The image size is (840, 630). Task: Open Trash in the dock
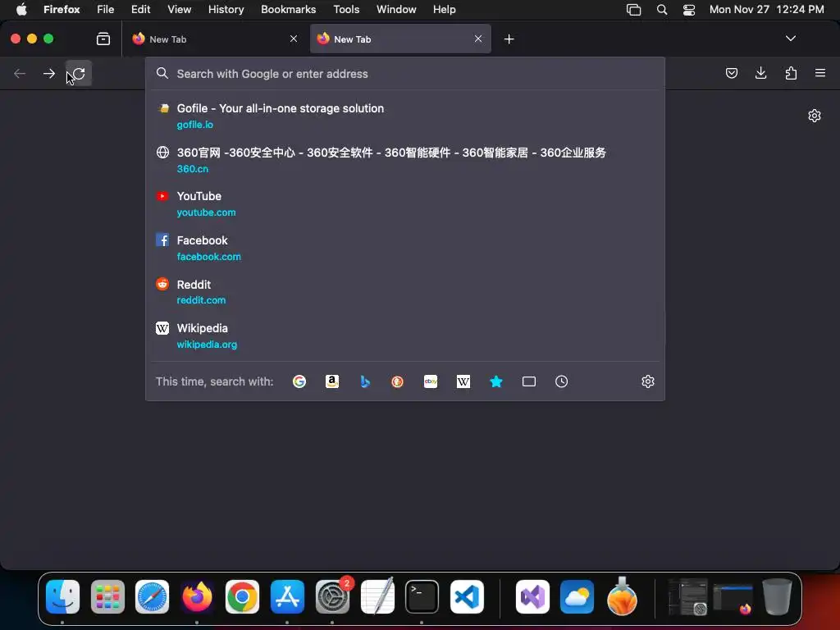778,596
